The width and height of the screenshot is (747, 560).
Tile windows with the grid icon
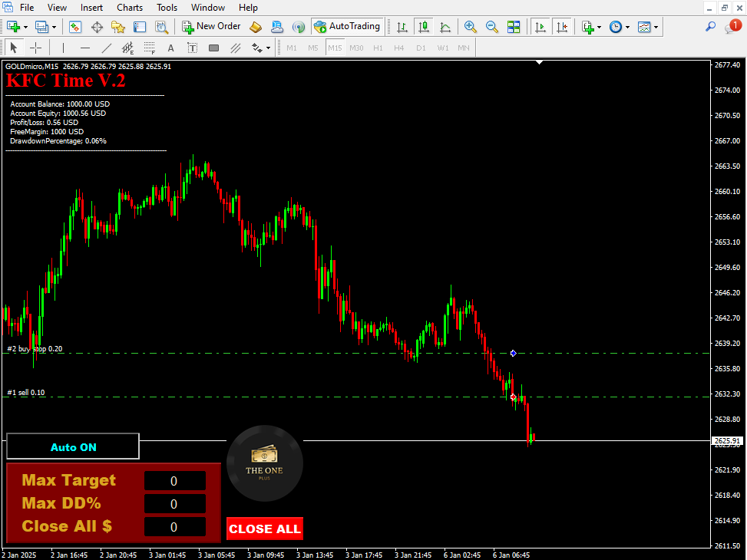tap(514, 27)
